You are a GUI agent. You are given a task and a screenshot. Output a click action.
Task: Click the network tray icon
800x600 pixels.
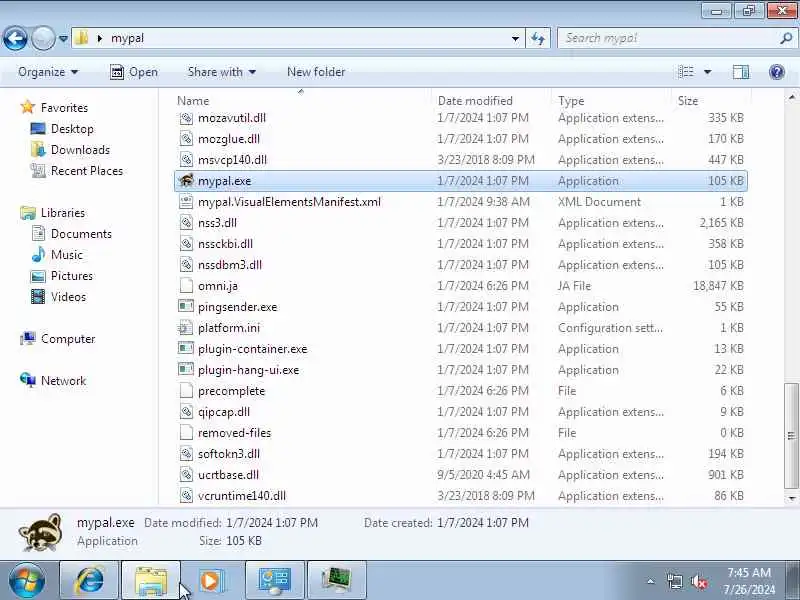click(x=674, y=581)
